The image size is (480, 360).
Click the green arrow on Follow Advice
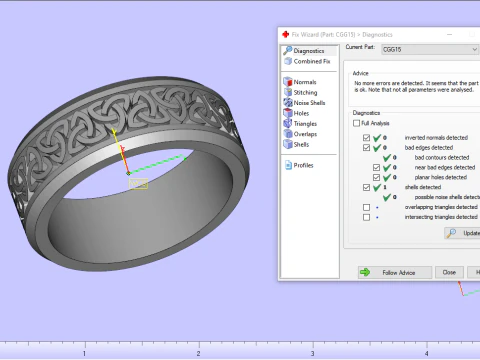[x=365, y=272]
